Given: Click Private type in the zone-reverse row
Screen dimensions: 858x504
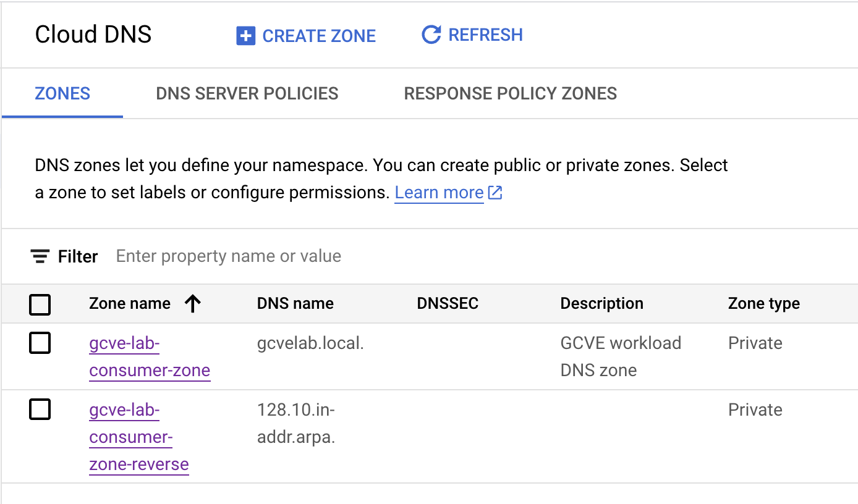Looking at the screenshot, I should (755, 410).
